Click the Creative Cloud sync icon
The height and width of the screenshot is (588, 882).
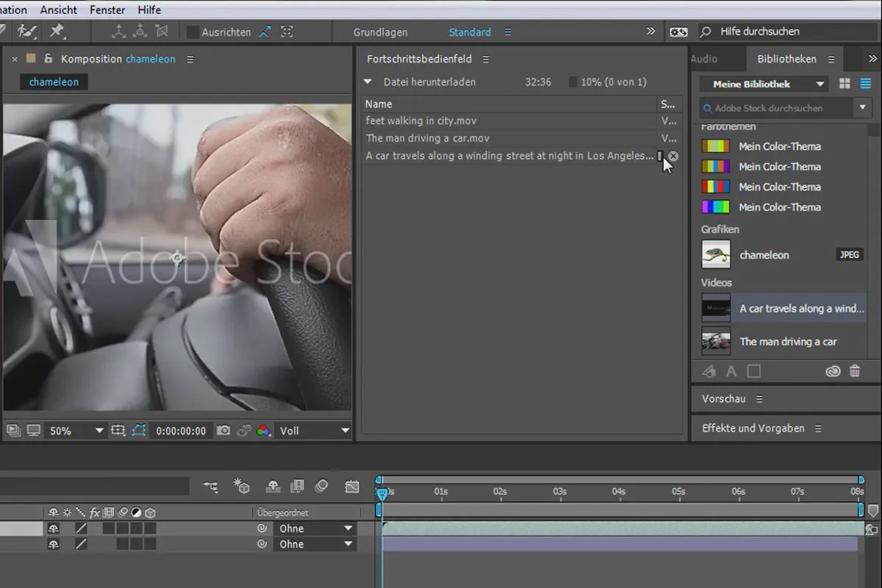coord(833,371)
